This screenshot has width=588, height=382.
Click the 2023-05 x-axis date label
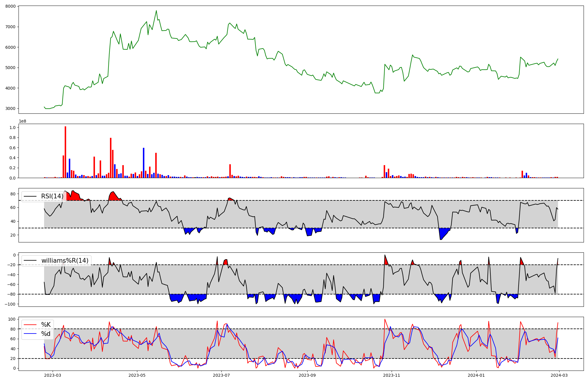coord(137,375)
